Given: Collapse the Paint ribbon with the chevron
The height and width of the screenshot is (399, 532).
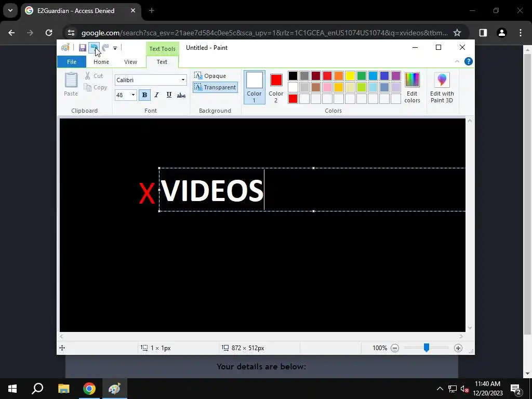Looking at the screenshot, I should click(x=457, y=61).
